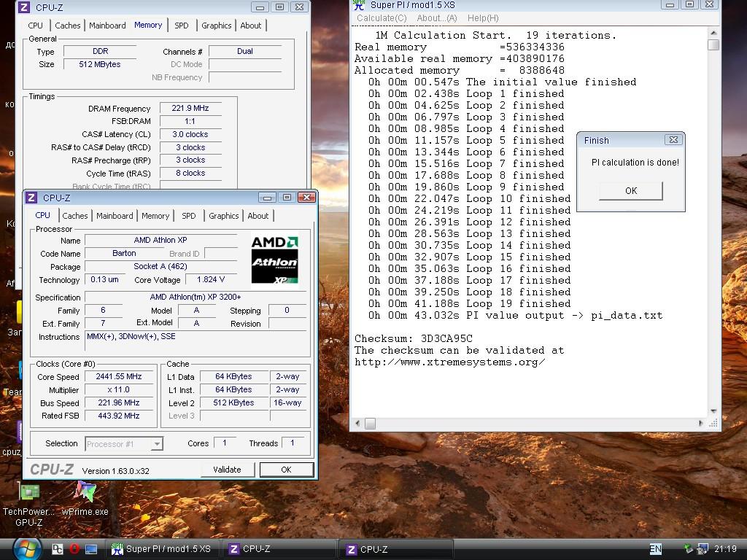Click the Z icon in the Memory CPU-Z title bar
747x560 pixels.
[x=24, y=7]
